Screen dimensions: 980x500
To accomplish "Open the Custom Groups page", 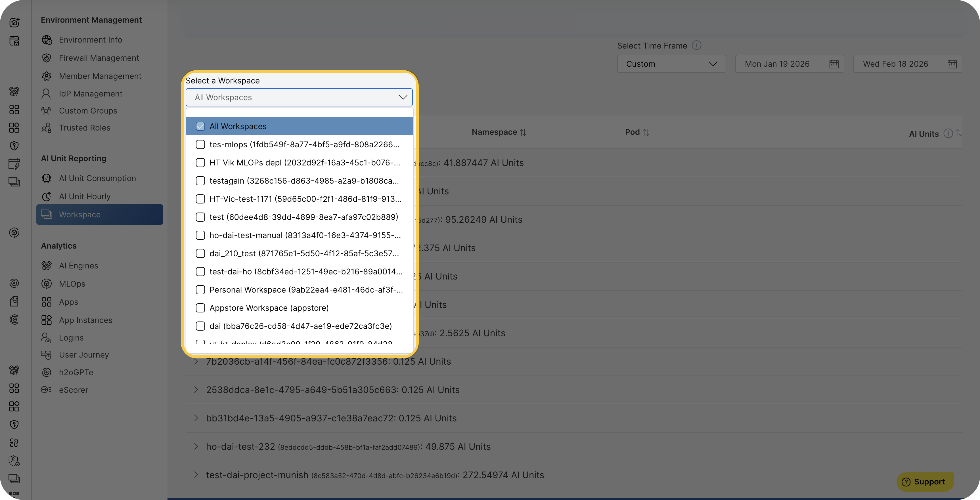I will pyautogui.click(x=88, y=111).
